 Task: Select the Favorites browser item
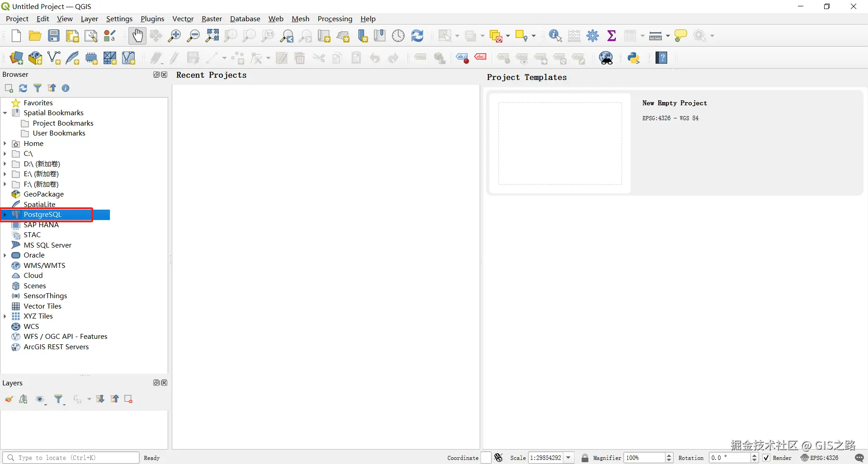[38, 103]
